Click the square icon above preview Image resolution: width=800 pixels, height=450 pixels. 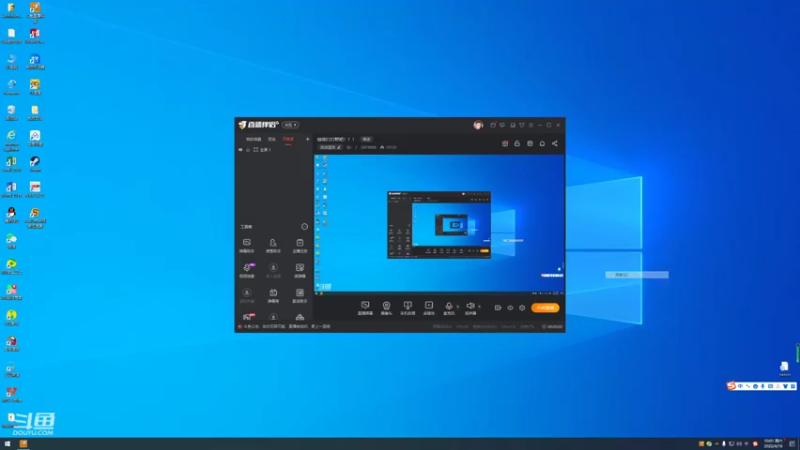tap(530, 144)
